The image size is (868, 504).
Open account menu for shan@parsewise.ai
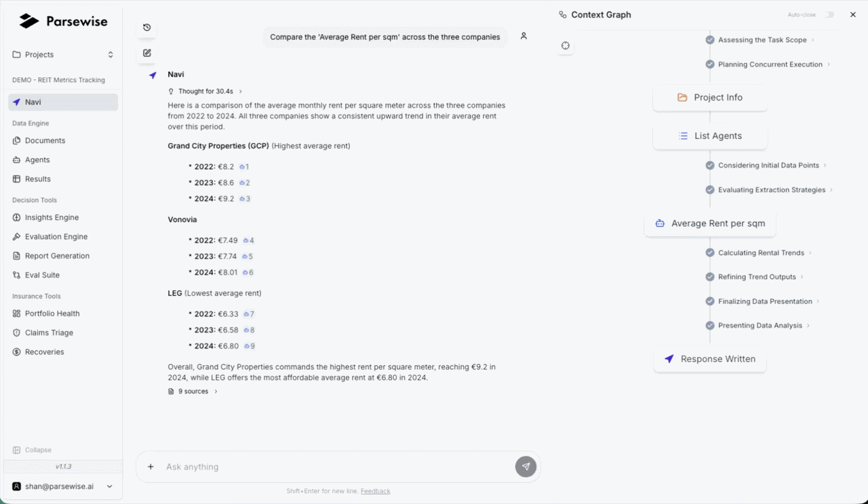tap(62, 486)
